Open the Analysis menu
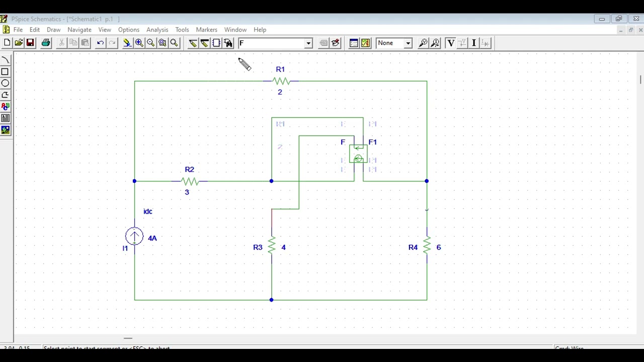The image size is (644, 362). click(x=157, y=30)
